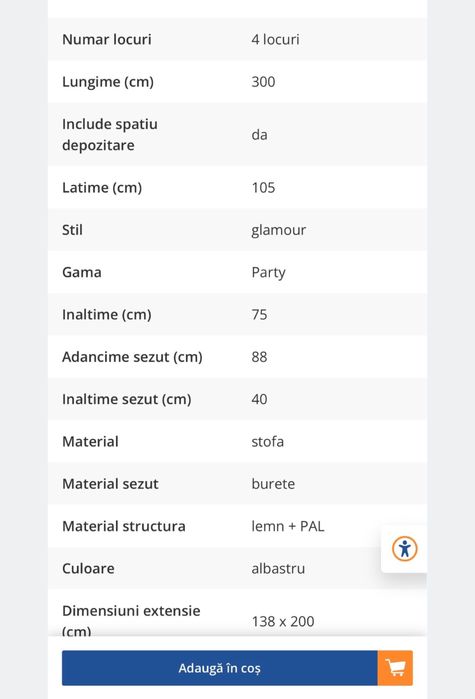
Task: Select the burete seat material value
Action: coord(273,484)
